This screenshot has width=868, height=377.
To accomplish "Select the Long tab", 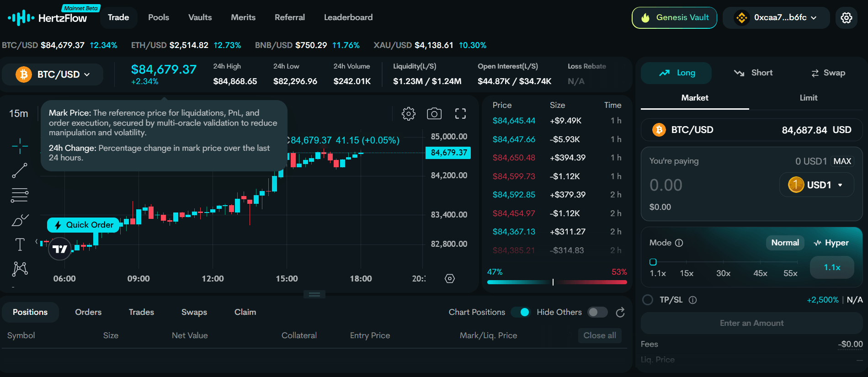I will (676, 73).
